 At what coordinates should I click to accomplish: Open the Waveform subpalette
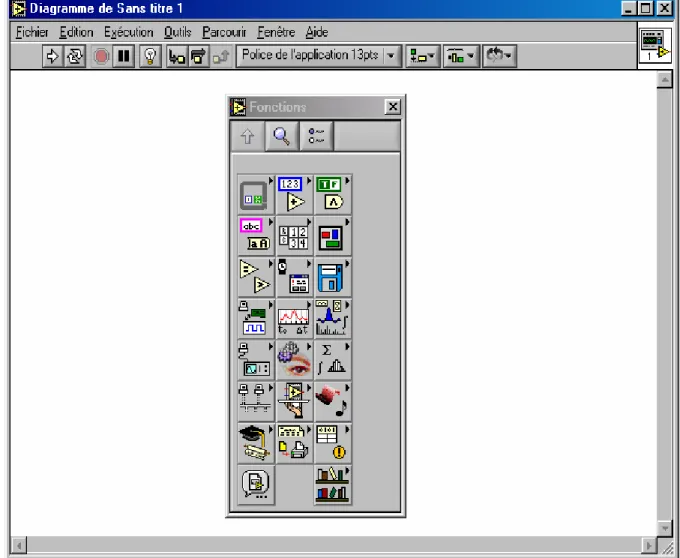pyautogui.click(x=294, y=319)
